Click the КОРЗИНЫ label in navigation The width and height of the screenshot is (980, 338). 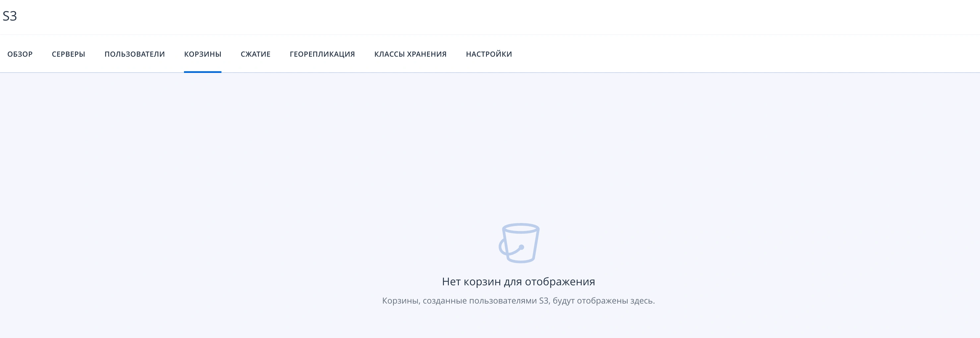(x=203, y=54)
